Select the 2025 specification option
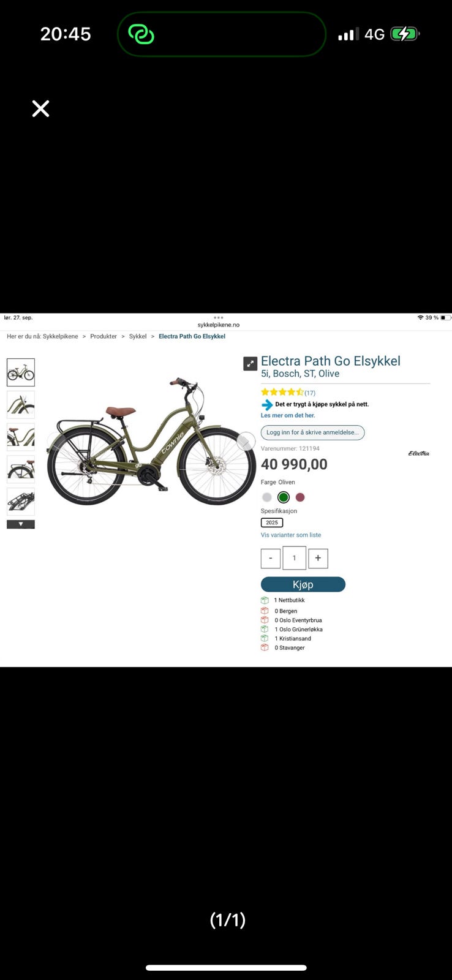 coord(272,522)
